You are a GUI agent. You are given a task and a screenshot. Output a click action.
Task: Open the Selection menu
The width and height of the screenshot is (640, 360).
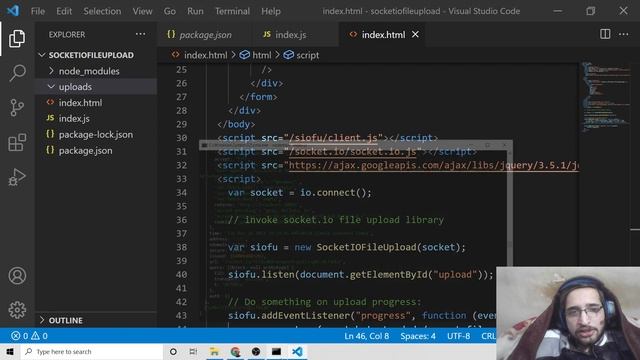pyautogui.click(x=102, y=11)
